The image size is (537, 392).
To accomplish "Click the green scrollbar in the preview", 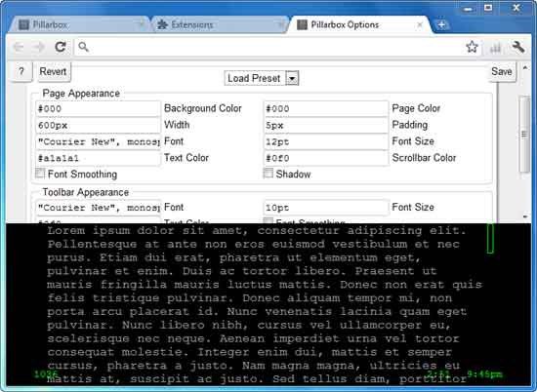I will (x=490, y=238).
